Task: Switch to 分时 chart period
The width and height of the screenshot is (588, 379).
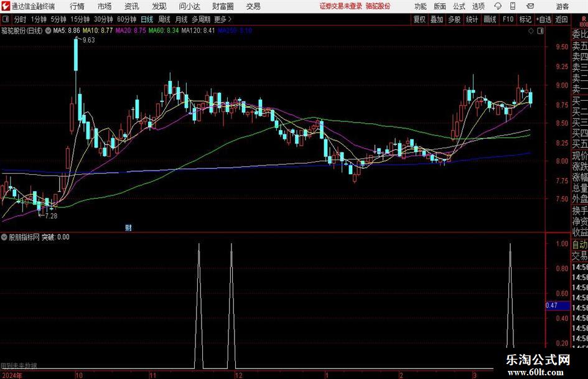Action: coord(21,19)
